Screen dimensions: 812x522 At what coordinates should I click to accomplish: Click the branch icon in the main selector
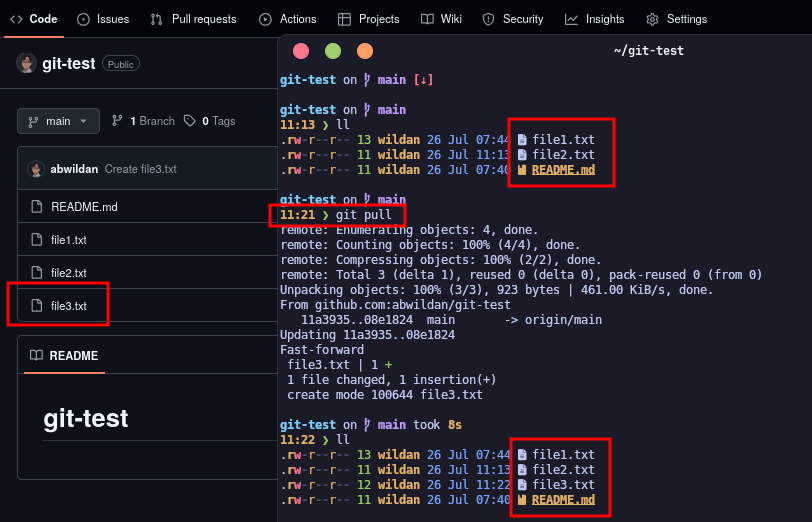pyautogui.click(x=33, y=122)
